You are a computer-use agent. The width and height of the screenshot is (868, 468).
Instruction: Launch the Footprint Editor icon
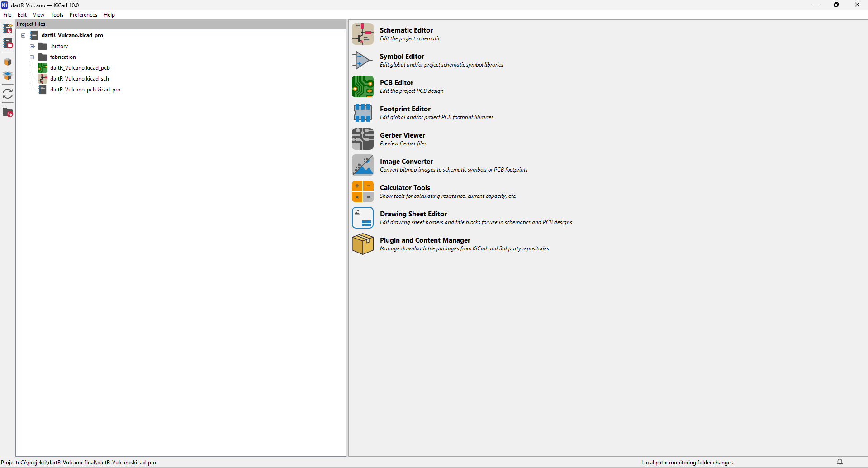pos(363,113)
